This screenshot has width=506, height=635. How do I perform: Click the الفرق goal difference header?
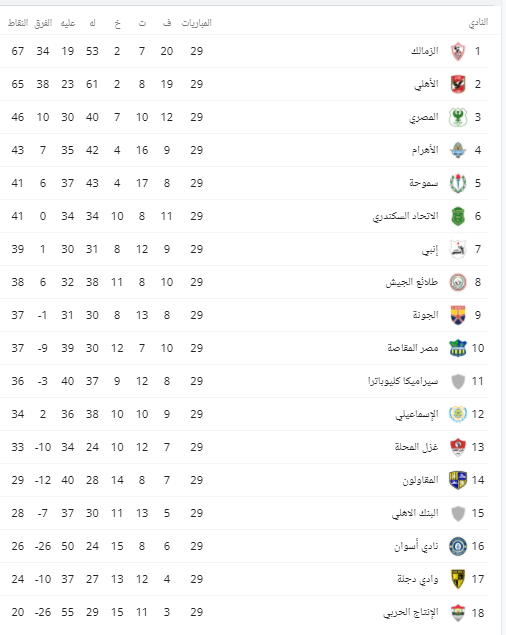(43, 23)
